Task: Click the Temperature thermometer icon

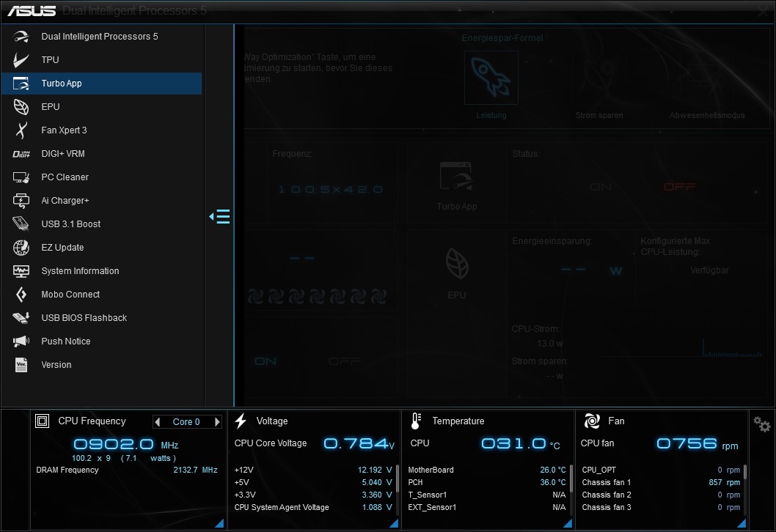Action: (x=416, y=421)
